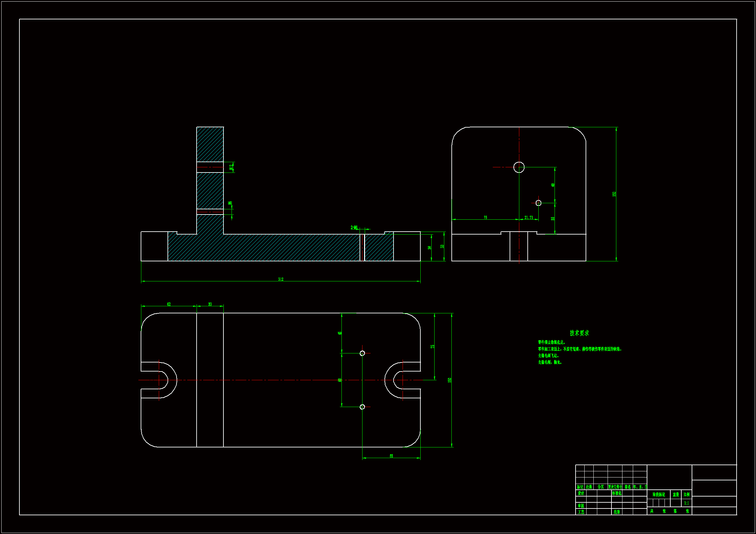Screen dimensions: 756x534
Task: Click the large hole in the right side view
Action: 519,167
